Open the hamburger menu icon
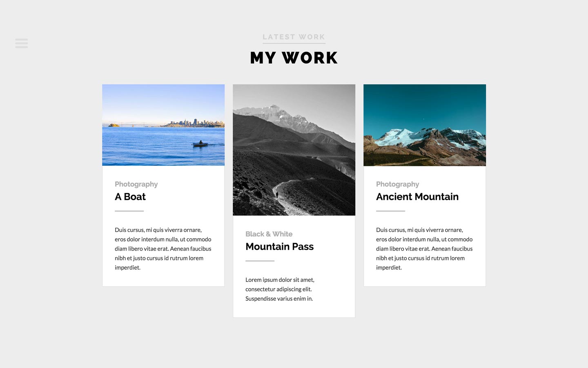The width and height of the screenshot is (588, 368). (22, 43)
